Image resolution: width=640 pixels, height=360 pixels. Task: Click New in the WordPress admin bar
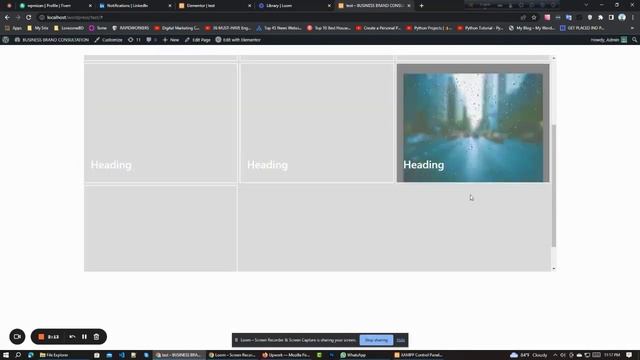pos(171,40)
